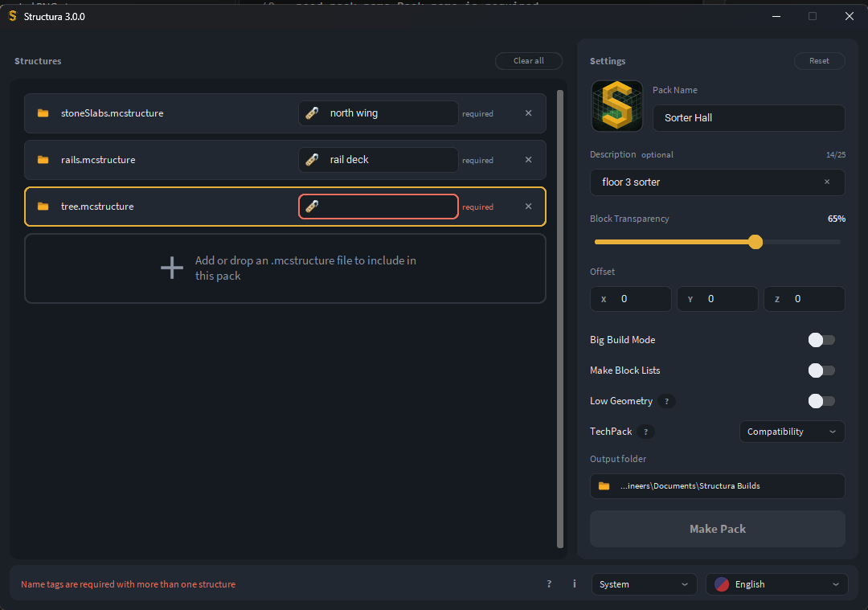The image size is (868, 610).
Task: Toggle the Low Geometry switch
Action: click(821, 401)
